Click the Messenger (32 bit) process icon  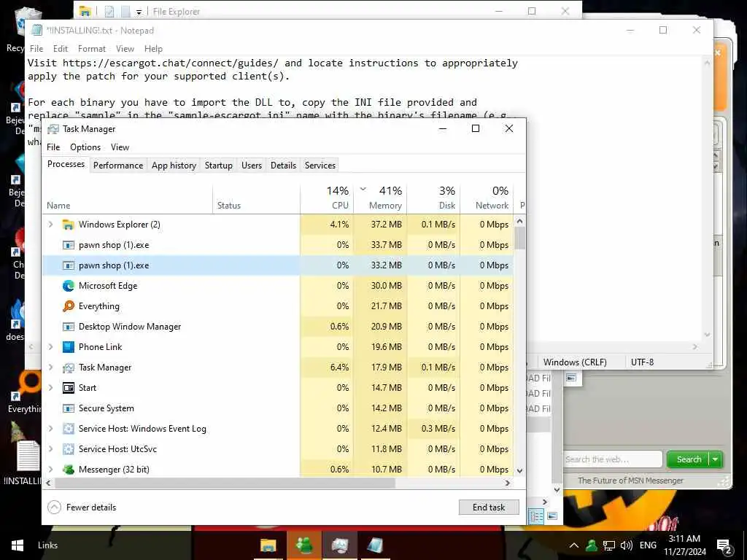69,470
